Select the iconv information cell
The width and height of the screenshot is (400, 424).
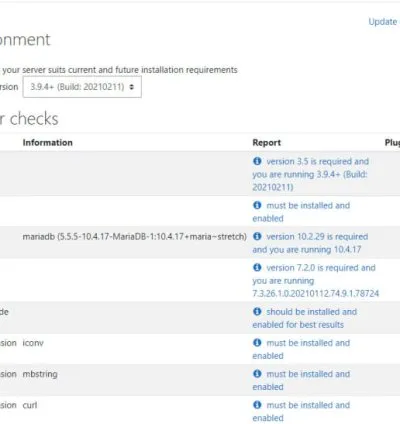click(x=33, y=343)
